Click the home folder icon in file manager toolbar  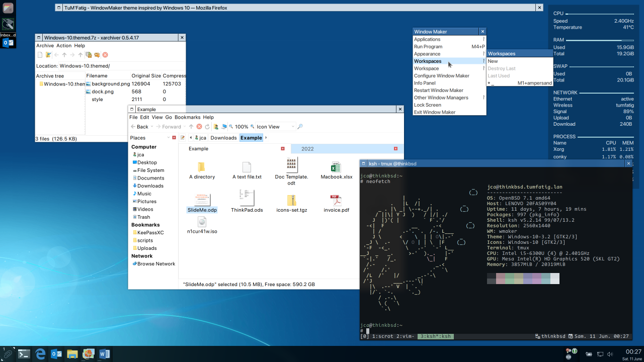216,127
